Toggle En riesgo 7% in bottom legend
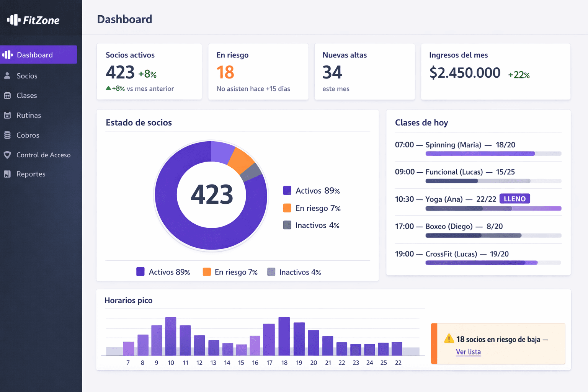Image resolution: width=588 pixels, height=392 pixels. tap(230, 272)
